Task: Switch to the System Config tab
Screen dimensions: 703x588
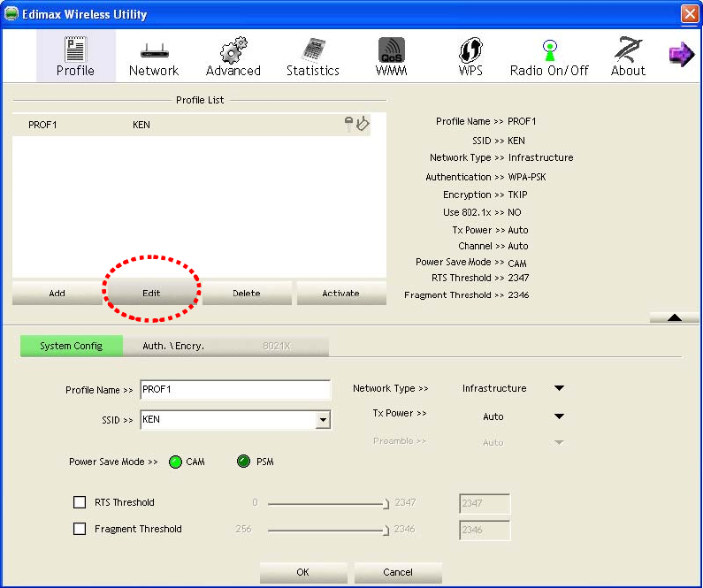Action: coord(72,346)
